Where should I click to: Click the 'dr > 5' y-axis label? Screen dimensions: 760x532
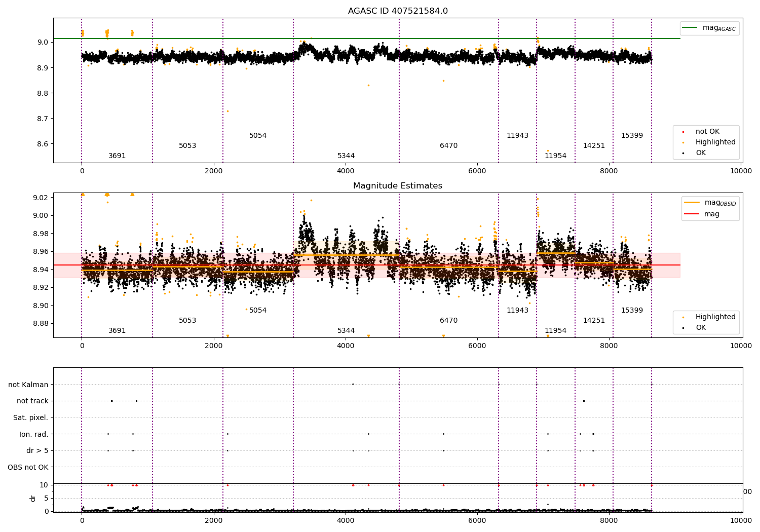tap(37, 450)
